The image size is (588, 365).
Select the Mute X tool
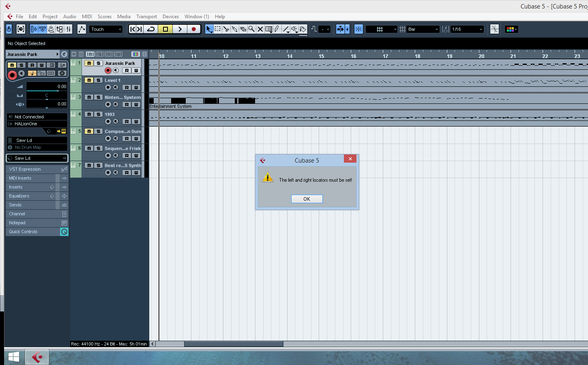[260, 29]
